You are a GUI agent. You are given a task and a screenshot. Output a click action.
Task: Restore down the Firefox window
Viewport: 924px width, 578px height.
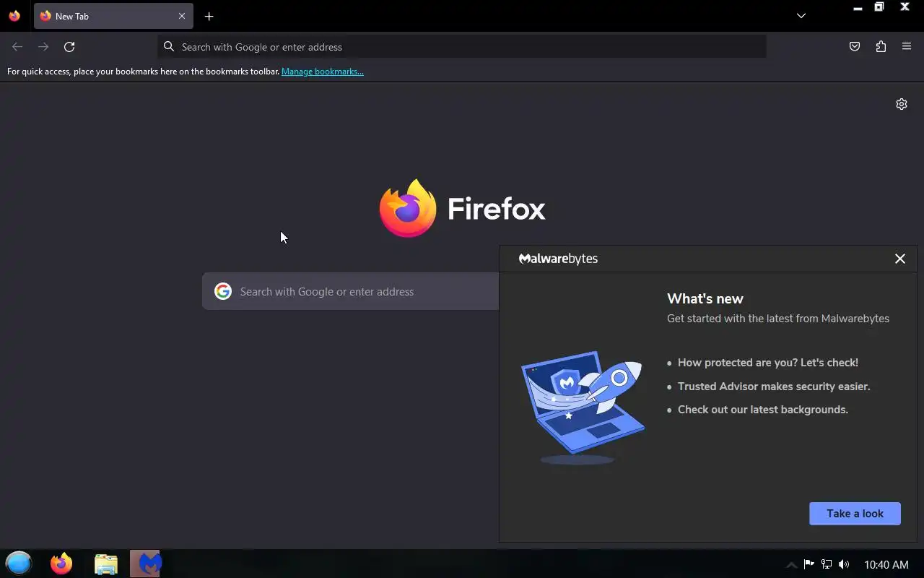879,7
